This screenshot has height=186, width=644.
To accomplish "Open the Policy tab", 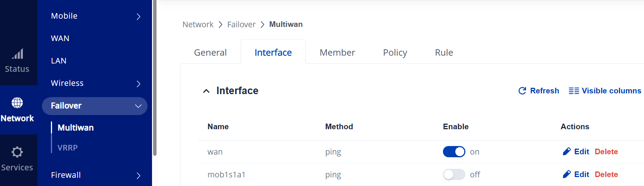I will pos(395,53).
